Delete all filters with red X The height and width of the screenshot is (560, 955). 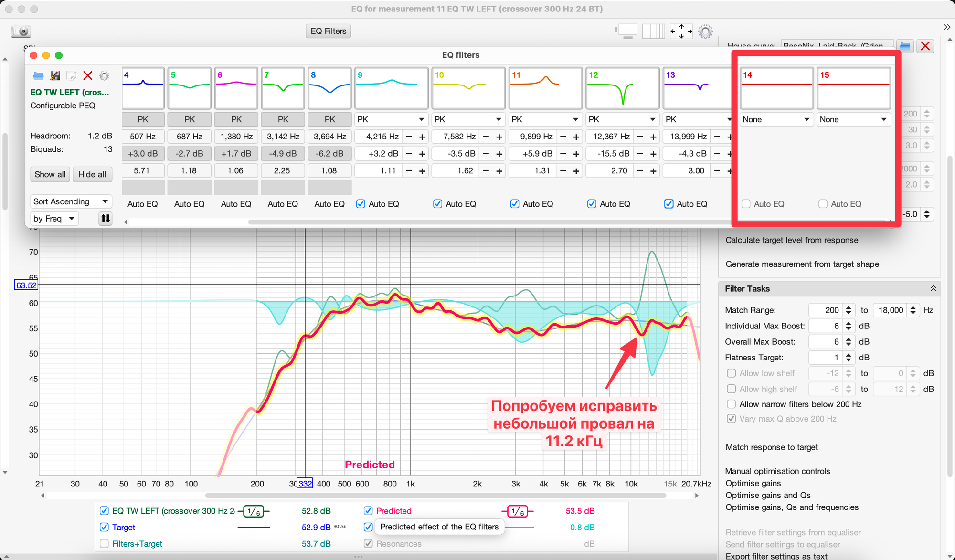87,75
